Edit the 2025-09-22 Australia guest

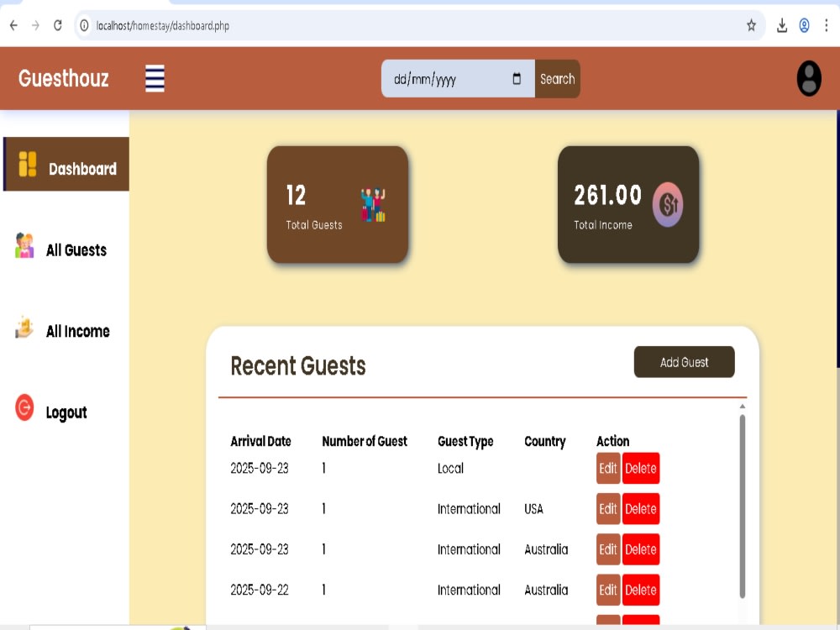click(608, 590)
